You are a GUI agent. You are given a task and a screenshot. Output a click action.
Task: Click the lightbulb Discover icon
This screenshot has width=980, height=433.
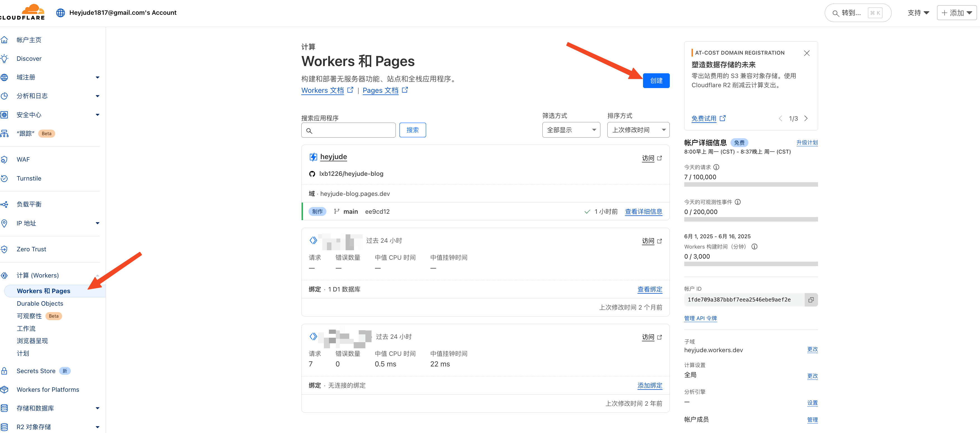pos(4,59)
